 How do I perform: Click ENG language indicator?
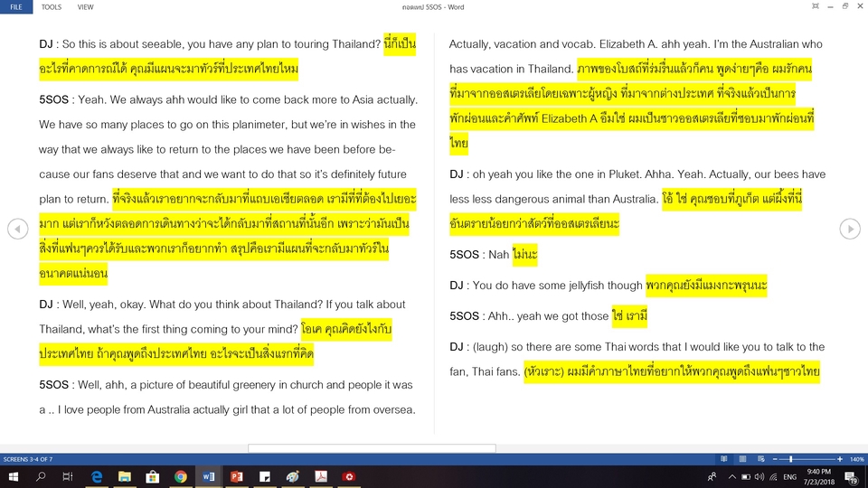[x=790, y=476]
